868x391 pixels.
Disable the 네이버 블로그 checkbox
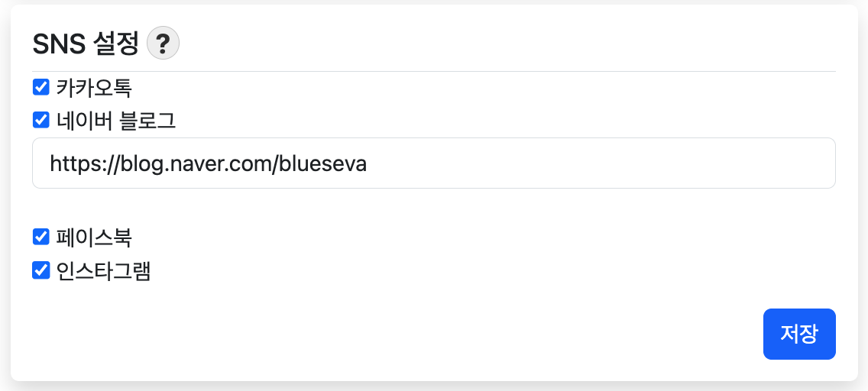coord(41,120)
